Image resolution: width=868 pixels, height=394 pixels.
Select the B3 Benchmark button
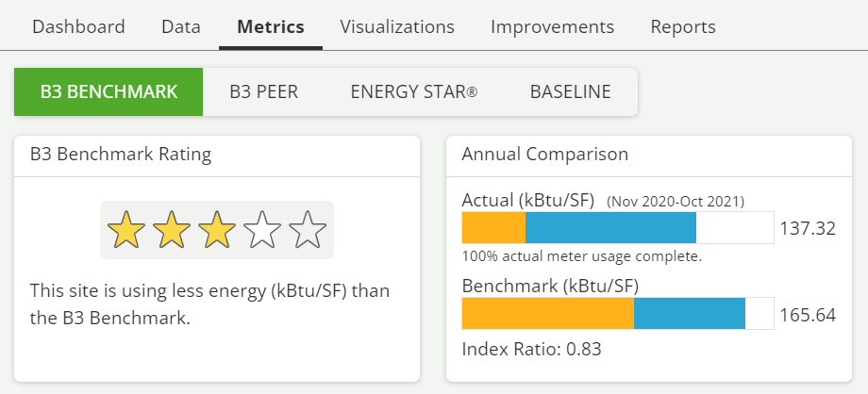coord(108,91)
